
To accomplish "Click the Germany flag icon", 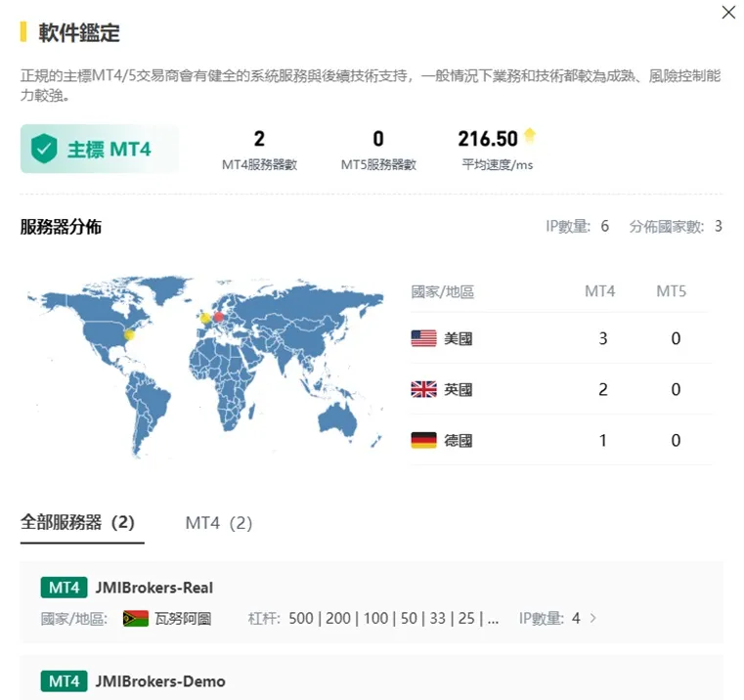I will coord(423,440).
